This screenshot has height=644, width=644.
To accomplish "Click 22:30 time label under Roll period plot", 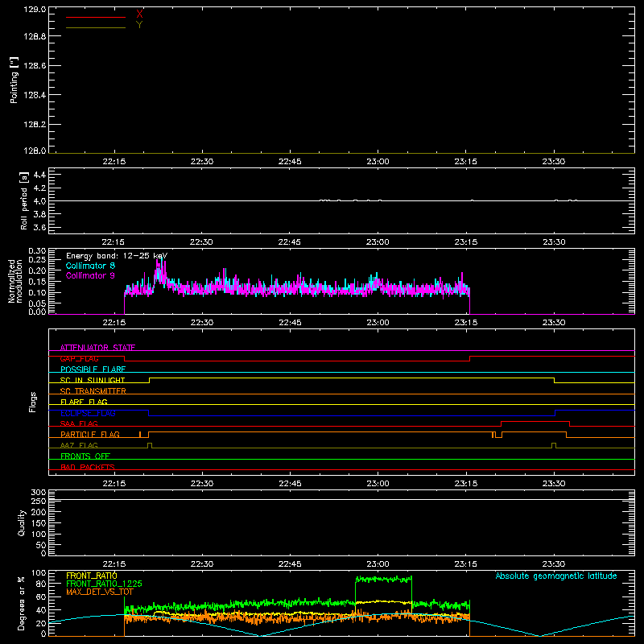I will [202, 242].
